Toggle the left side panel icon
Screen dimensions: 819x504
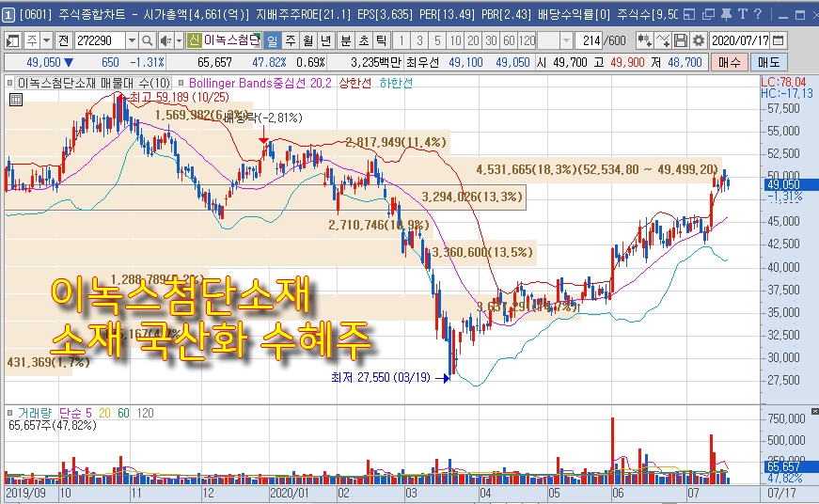tap(12, 40)
